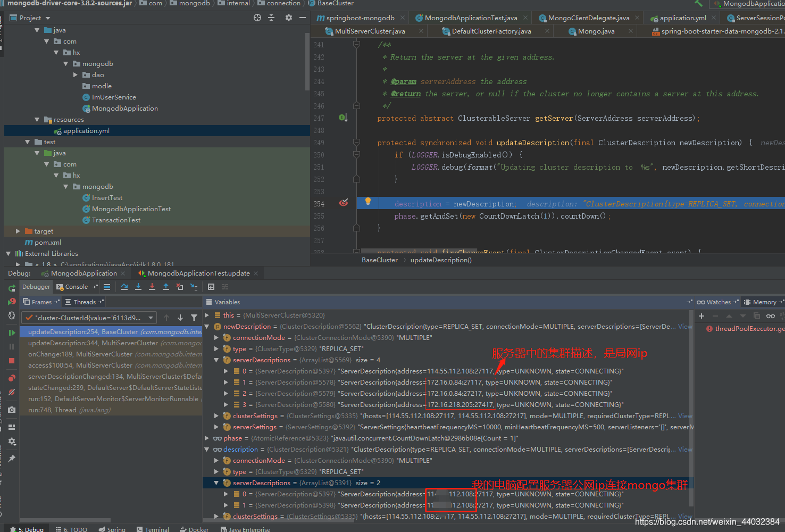Viewport: 785px width, 532px height.
Task: Toggle Mute Breakpoints in debug sidebar
Action: coord(12,392)
